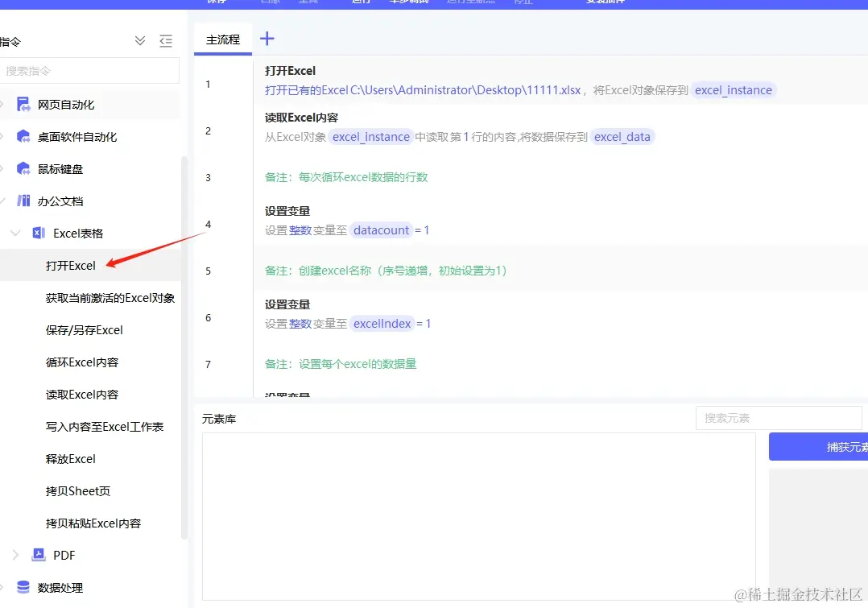Select 循环Excel内容 command
The height and width of the screenshot is (608, 868).
[x=82, y=362]
